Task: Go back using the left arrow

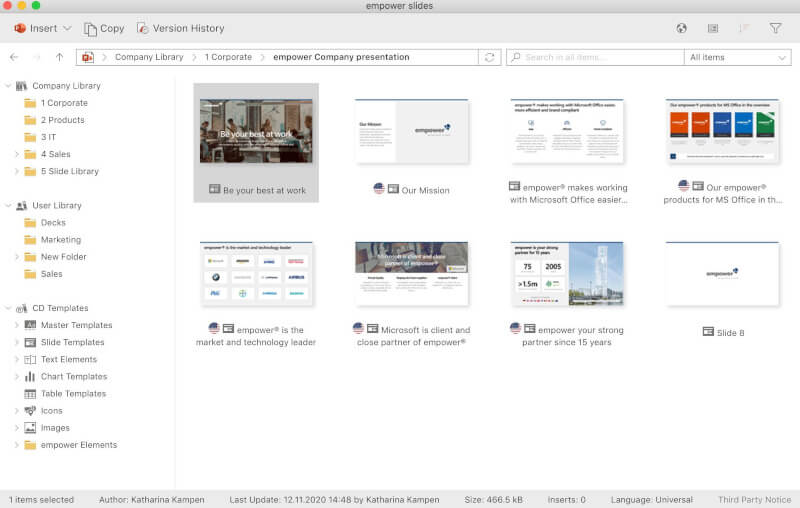Action: pyautogui.click(x=13, y=58)
